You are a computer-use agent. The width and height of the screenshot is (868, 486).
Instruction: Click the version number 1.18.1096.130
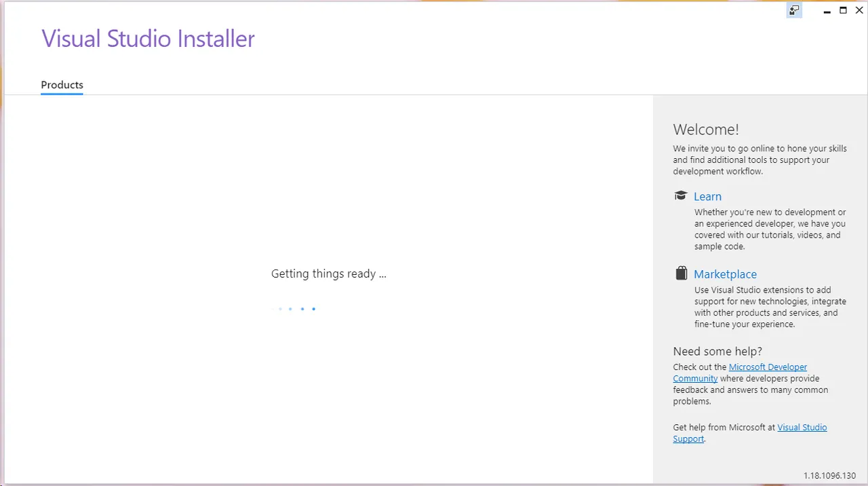click(x=829, y=476)
